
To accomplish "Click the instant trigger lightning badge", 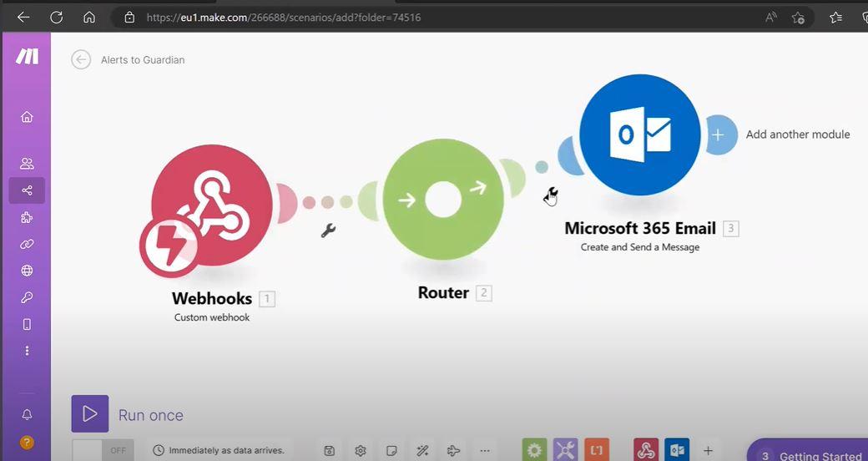I will tap(169, 246).
